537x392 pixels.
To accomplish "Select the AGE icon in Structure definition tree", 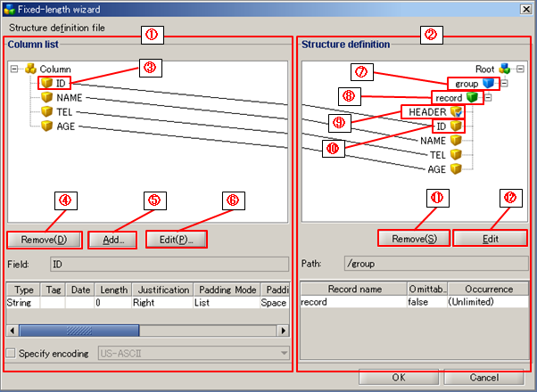I will point(456,168).
